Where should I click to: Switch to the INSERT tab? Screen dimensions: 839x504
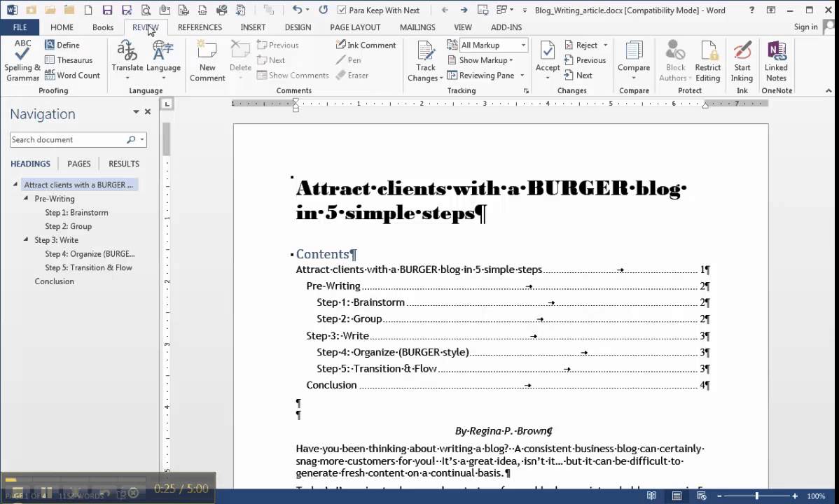[x=253, y=27]
